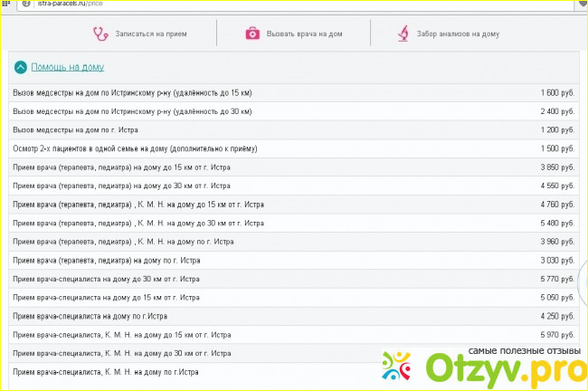Click the 1 600 руб. price in the first row
Image resolution: width=588 pixels, height=391 pixels.
(x=556, y=93)
